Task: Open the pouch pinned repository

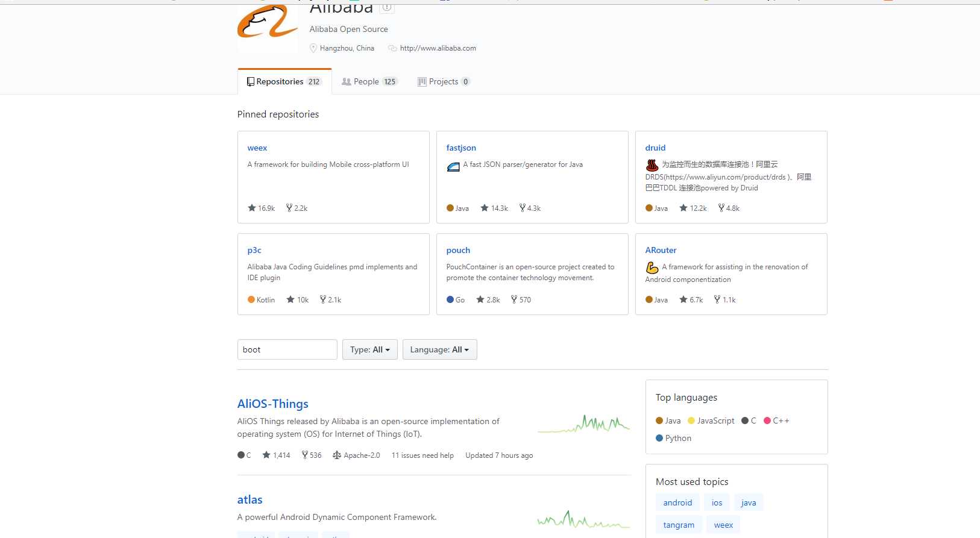Action: coord(458,250)
